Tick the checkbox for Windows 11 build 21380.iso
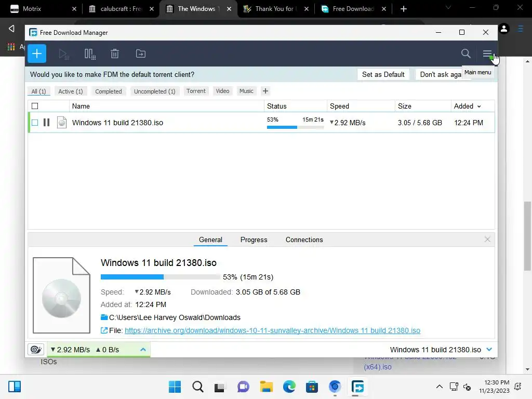 [35, 123]
